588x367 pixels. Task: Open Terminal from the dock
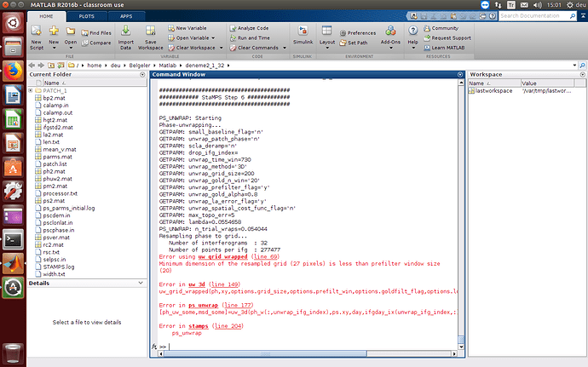(x=13, y=239)
